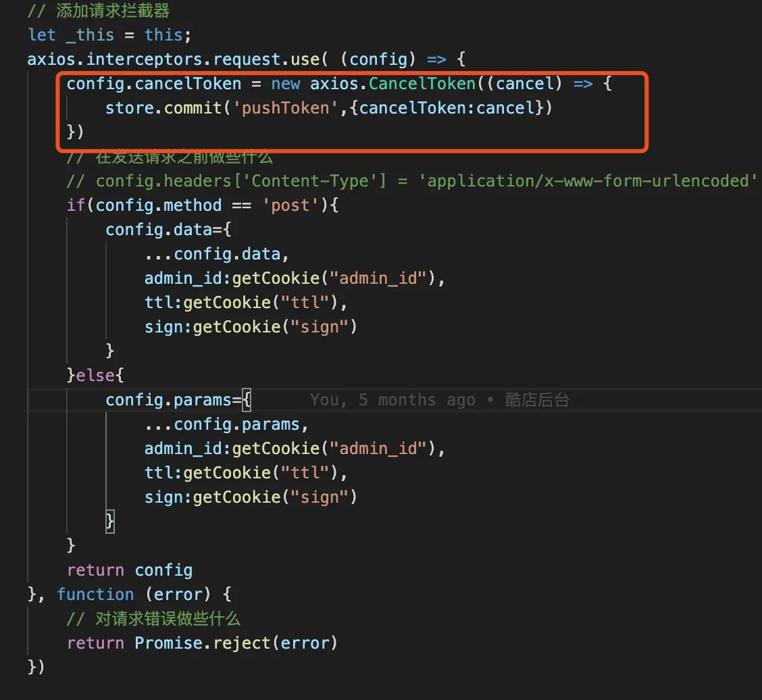The width and height of the screenshot is (762, 700).
Task: Click 'method' in config.method condition
Action: point(193,205)
